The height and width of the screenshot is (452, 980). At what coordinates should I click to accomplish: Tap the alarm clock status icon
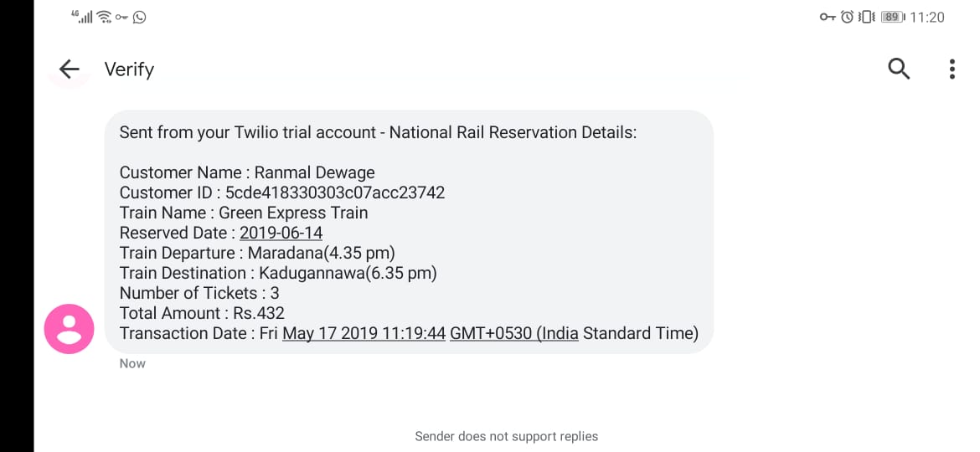click(x=847, y=18)
